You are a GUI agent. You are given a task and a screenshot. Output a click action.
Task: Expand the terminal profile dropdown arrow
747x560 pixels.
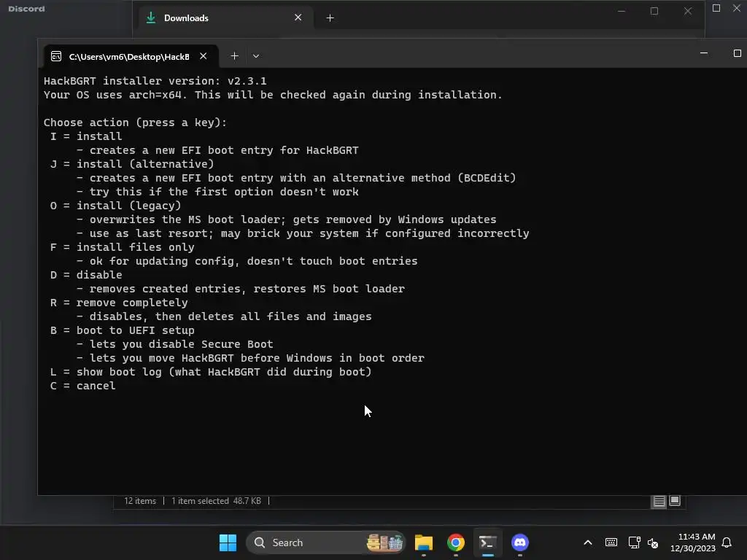click(256, 56)
